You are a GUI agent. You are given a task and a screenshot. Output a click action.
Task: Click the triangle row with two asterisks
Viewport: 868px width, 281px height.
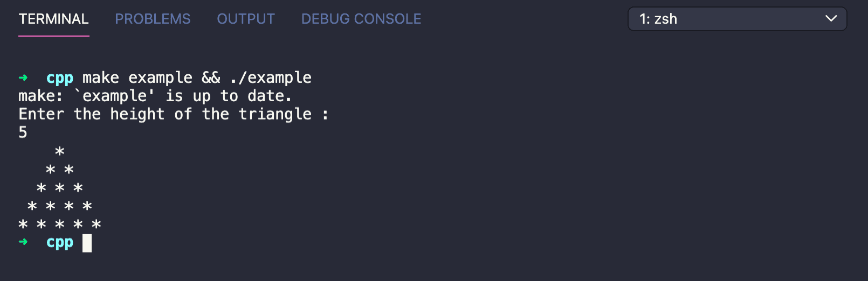[60, 170]
